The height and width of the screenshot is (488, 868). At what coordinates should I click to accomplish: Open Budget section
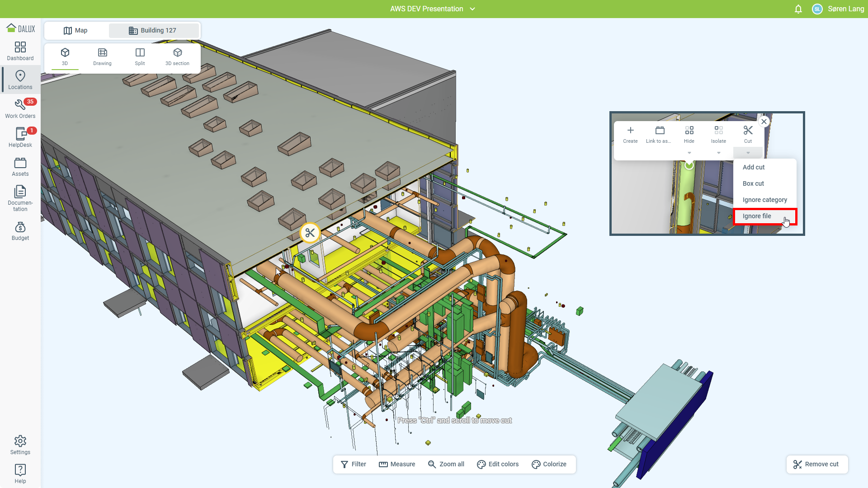tap(20, 231)
